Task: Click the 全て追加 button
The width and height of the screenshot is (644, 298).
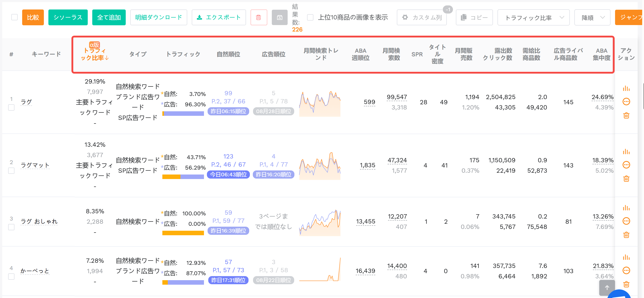Action: [x=109, y=17]
